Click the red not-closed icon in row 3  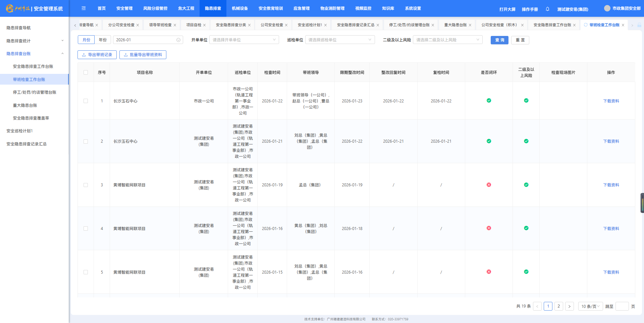pos(489,185)
